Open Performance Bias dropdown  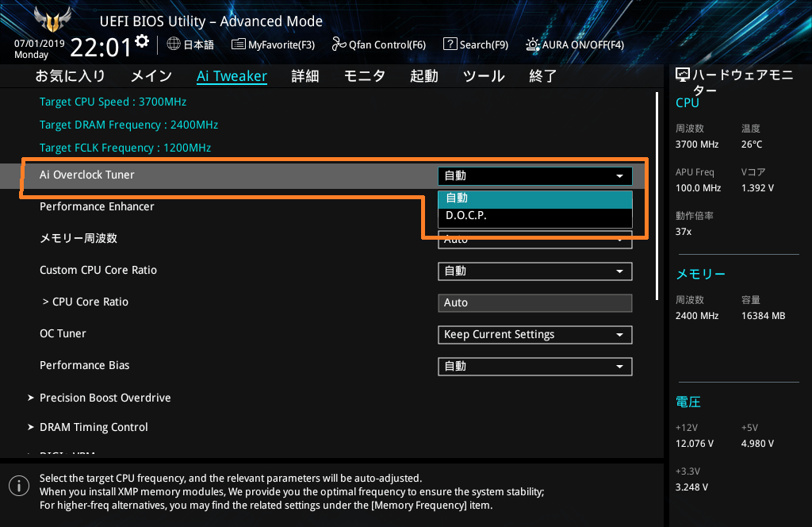pyautogui.click(x=535, y=367)
